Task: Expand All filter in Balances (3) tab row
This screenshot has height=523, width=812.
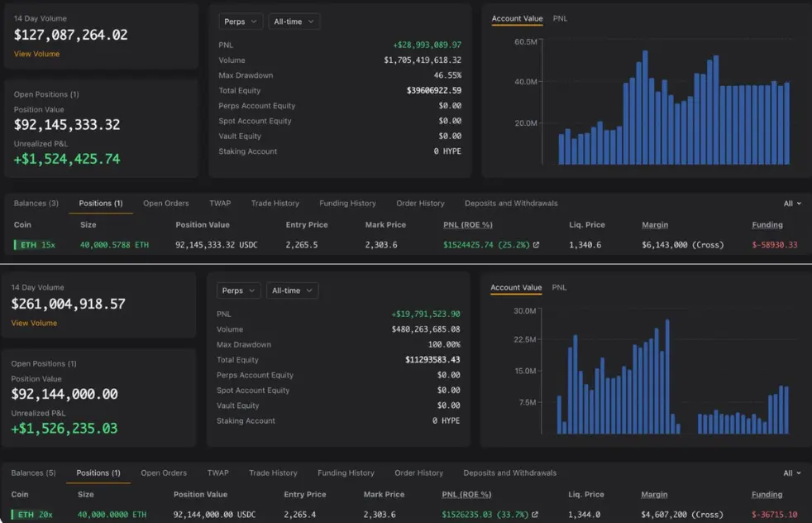Action: click(x=792, y=204)
